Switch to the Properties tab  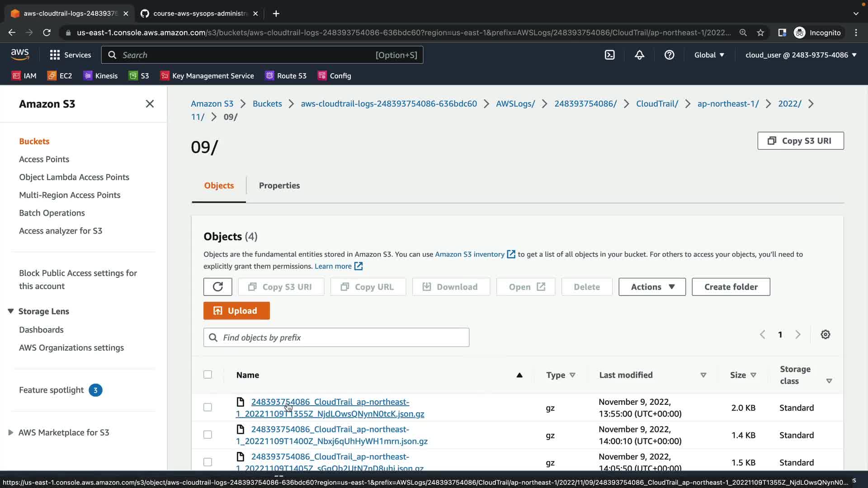click(x=279, y=186)
